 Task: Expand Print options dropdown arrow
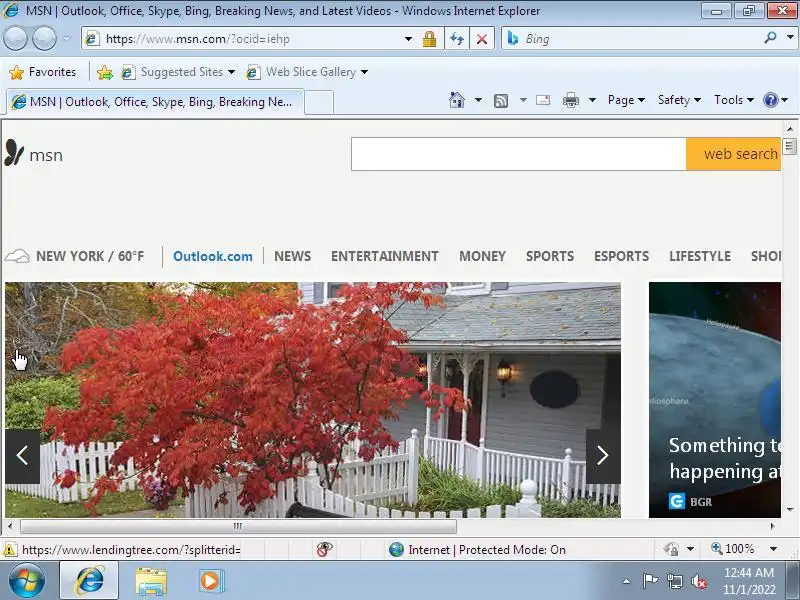point(592,100)
